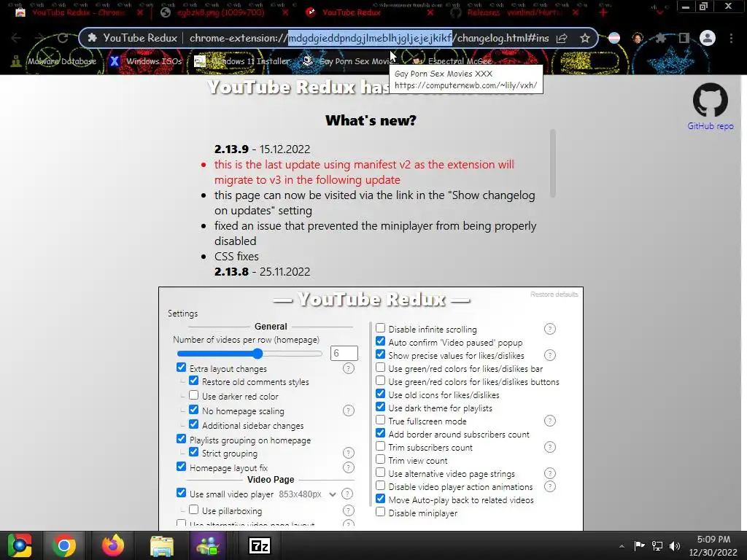Enable True fullscreen mode

coord(380,420)
